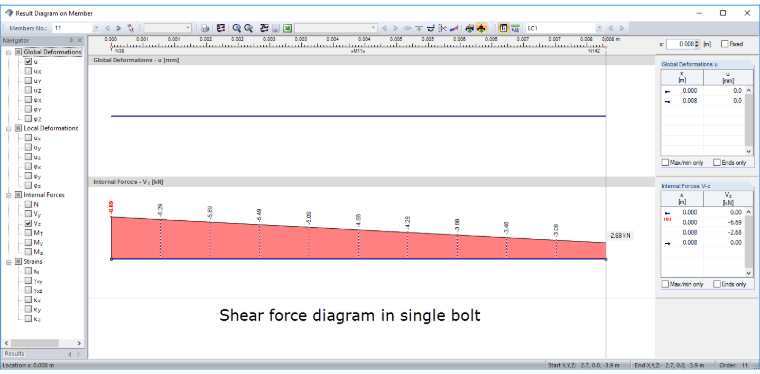Pick member graphically icon beside member arrows

(130, 28)
